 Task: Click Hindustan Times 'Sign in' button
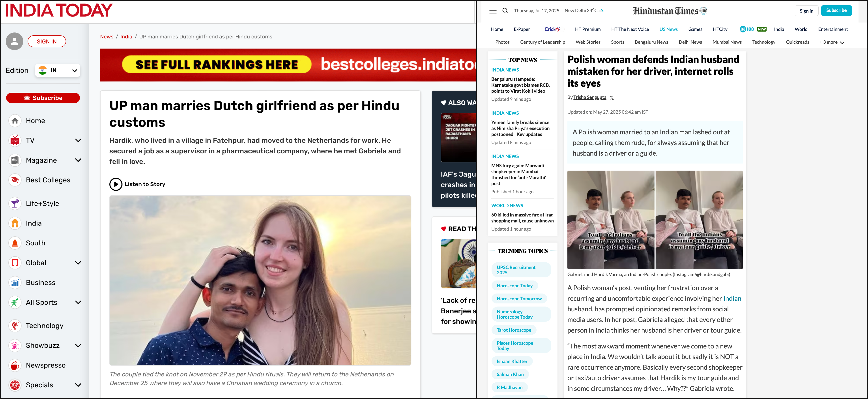pos(806,11)
